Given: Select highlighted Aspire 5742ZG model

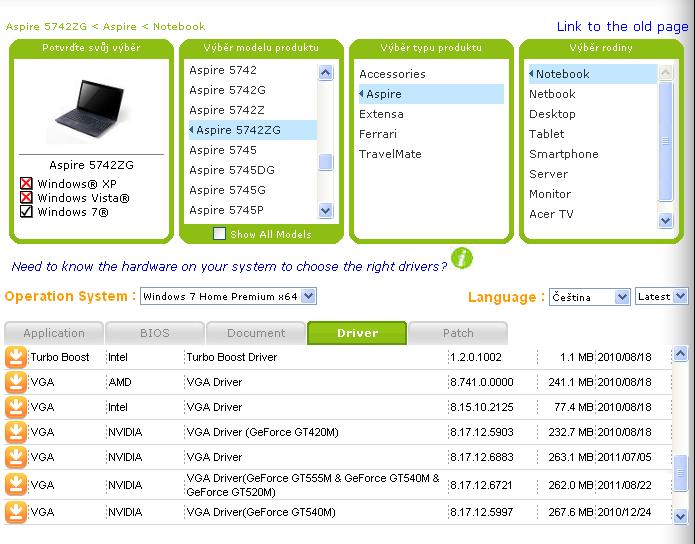Looking at the screenshot, I should pyautogui.click(x=253, y=130).
